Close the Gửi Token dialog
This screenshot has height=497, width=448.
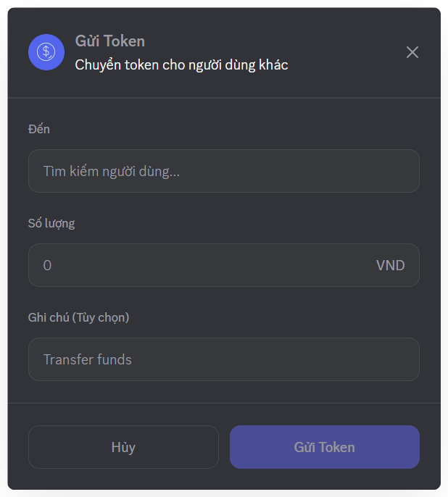412,52
